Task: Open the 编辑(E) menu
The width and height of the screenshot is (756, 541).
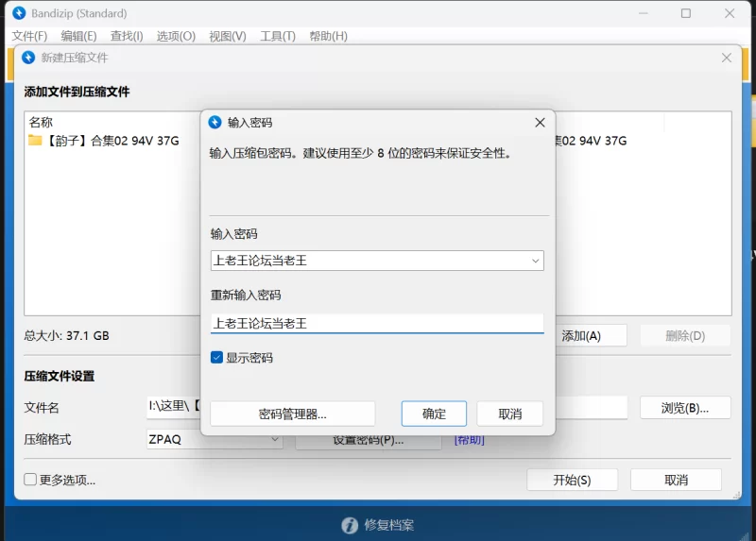Action: (x=78, y=36)
